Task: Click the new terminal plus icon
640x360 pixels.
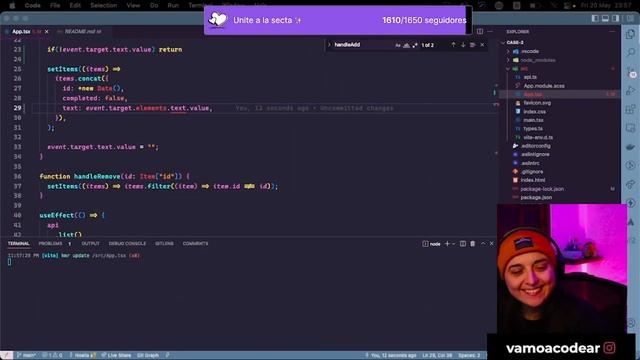Action: tap(447, 244)
